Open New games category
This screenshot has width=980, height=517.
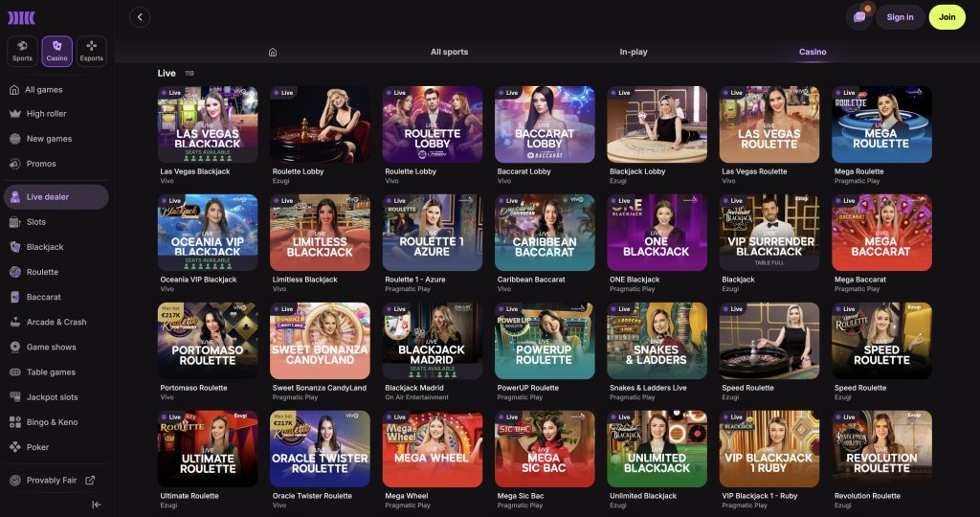click(55, 139)
